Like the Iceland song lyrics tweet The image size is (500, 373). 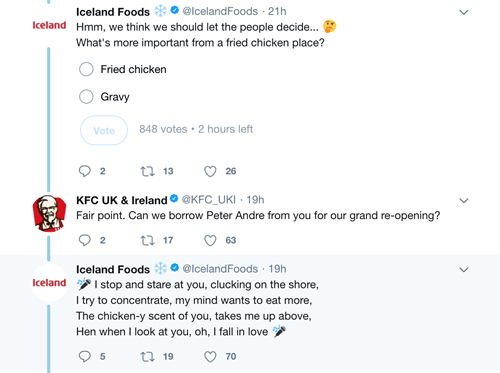click(210, 357)
